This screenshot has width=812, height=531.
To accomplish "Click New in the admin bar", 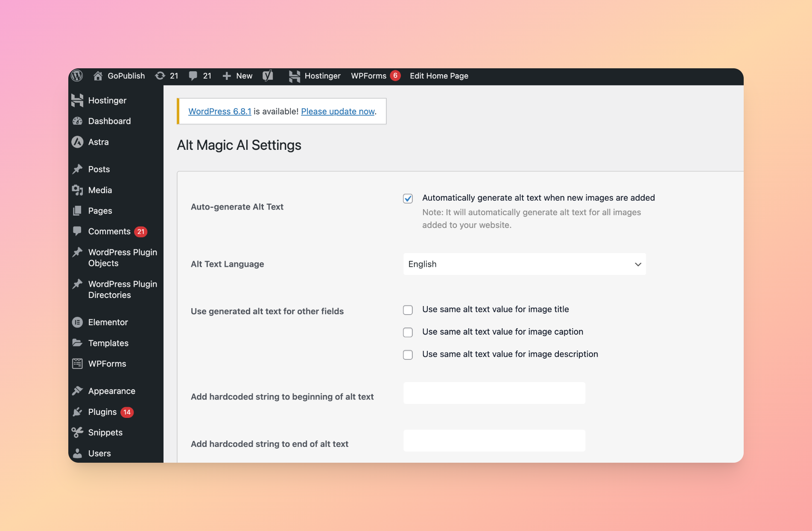I will pos(244,76).
